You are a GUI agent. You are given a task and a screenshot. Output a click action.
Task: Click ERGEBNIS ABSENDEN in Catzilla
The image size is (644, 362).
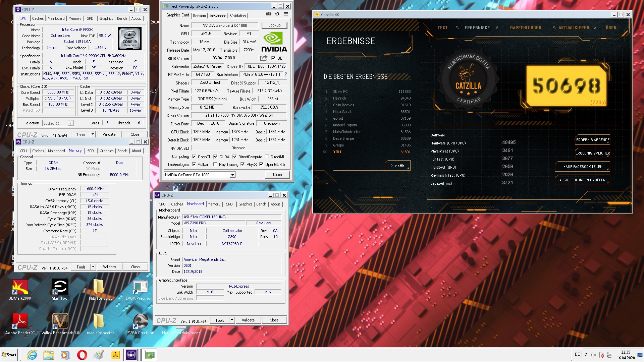(x=593, y=140)
